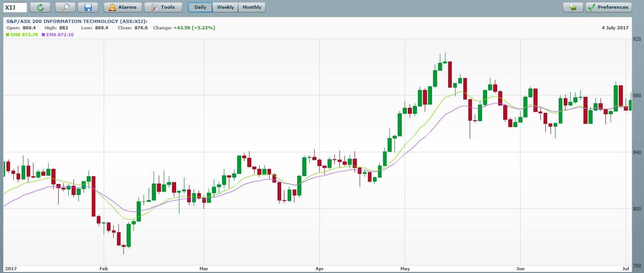Click the Jul label on time axis

[x=627, y=269]
